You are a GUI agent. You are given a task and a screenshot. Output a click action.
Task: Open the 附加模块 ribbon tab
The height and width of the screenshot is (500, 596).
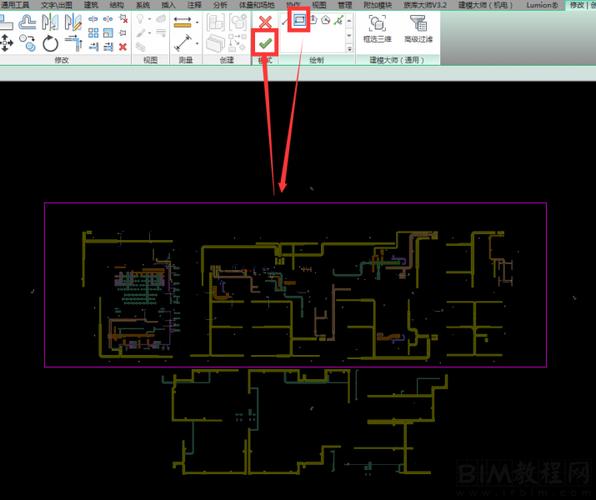tap(377, 5)
